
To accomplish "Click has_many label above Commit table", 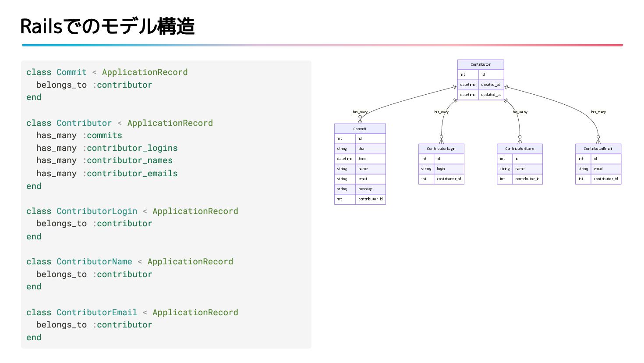I will (360, 112).
